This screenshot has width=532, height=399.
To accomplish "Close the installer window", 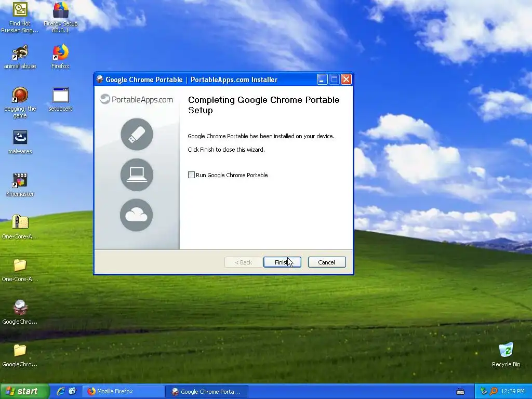I will pyautogui.click(x=346, y=79).
